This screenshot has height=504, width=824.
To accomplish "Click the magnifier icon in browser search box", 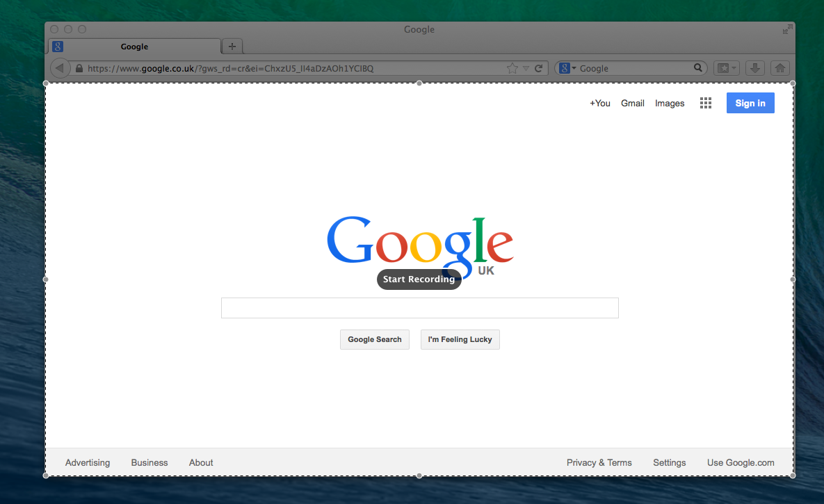I will click(x=698, y=68).
